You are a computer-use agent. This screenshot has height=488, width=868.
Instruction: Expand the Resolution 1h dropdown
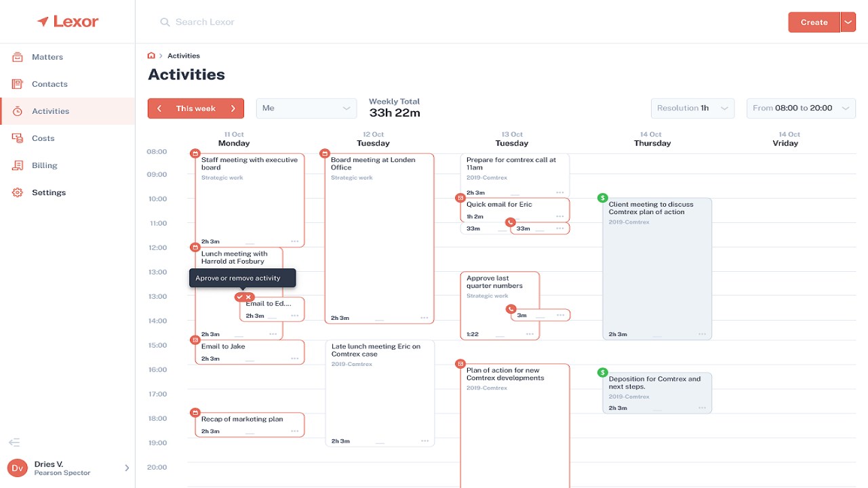692,108
